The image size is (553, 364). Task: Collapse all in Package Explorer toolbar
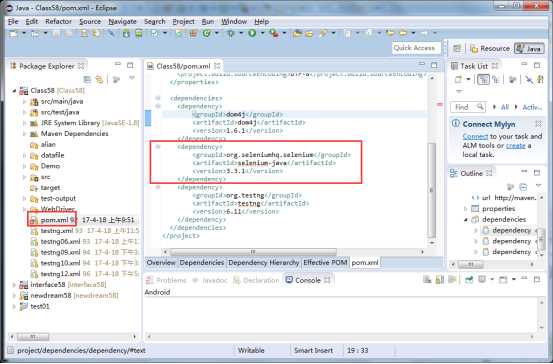pos(87,80)
